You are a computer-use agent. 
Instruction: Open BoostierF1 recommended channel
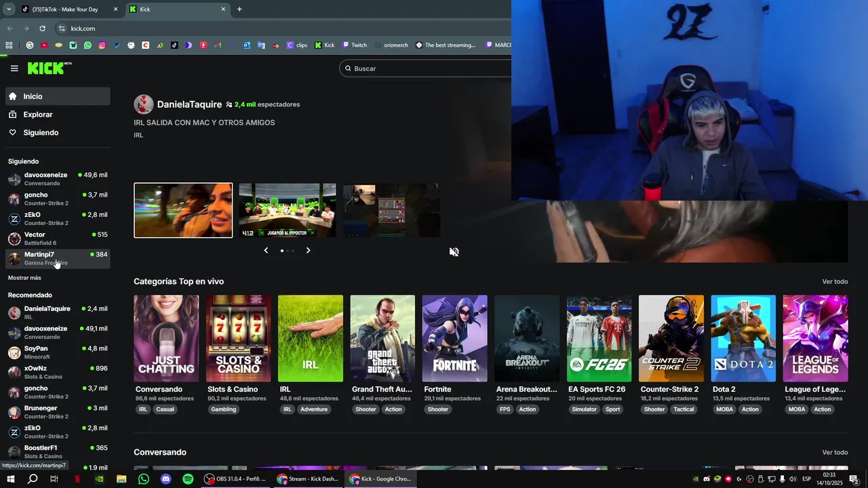click(58, 451)
